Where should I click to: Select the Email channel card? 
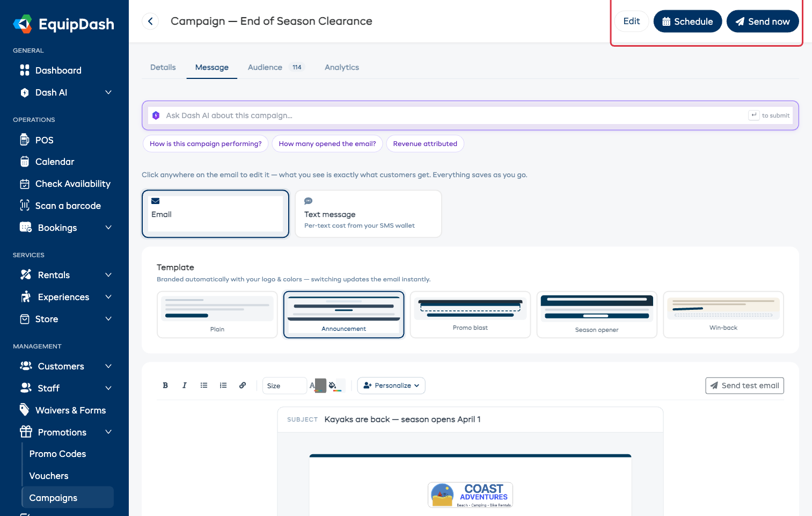pos(215,214)
